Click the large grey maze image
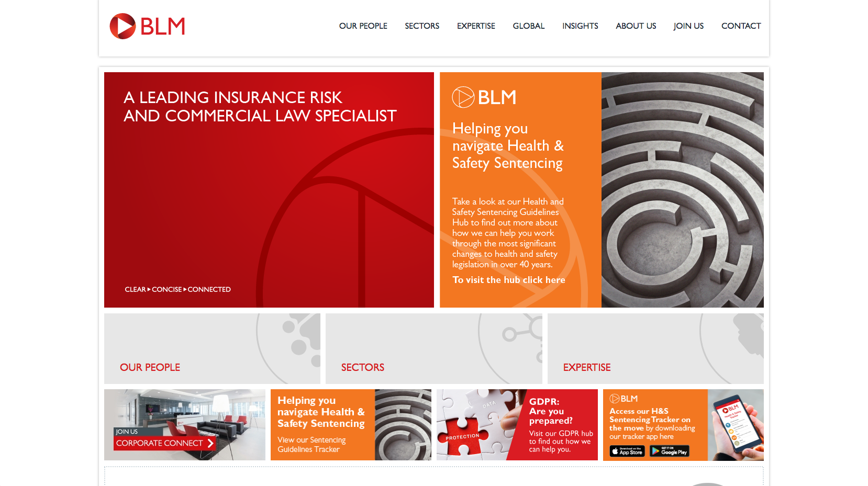Image resolution: width=868 pixels, height=486 pixels. pyautogui.click(x=682, y=190)
